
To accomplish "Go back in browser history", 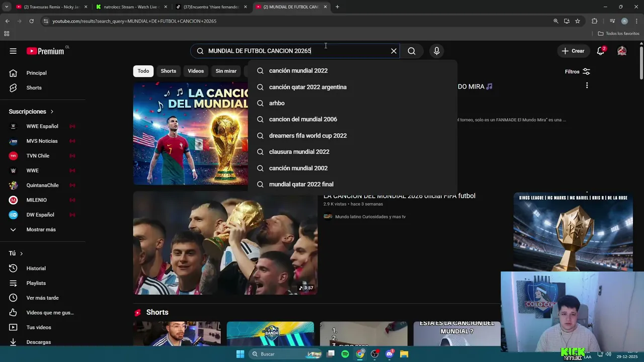I will 7,21.
